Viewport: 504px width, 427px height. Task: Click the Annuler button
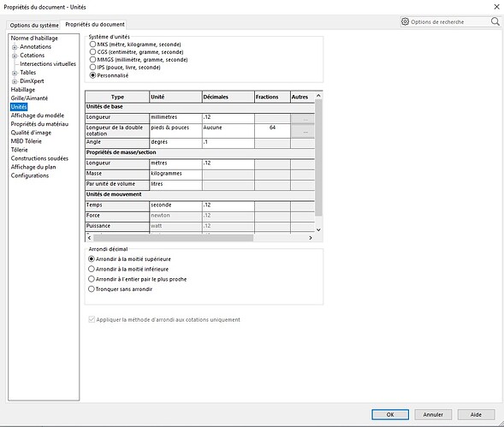[433, 414]
